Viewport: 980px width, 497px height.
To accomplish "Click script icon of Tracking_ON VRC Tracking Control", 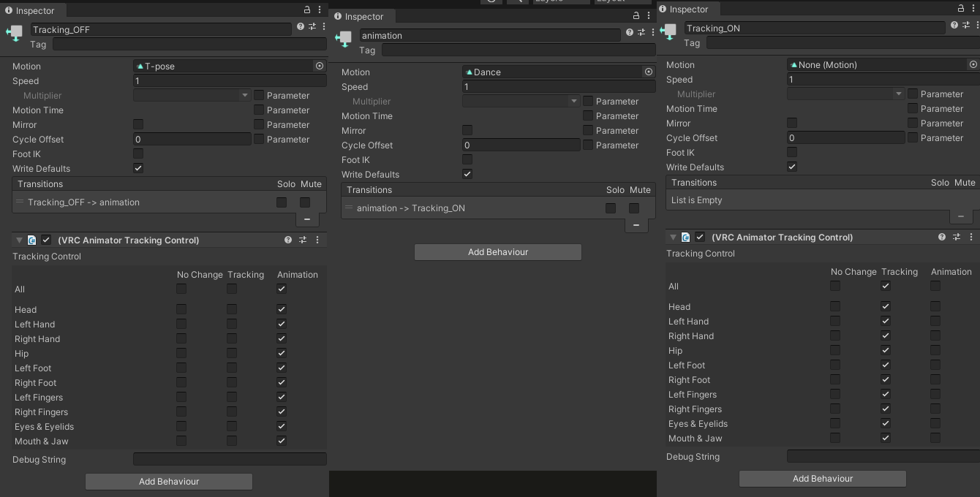I will (686, 237).
